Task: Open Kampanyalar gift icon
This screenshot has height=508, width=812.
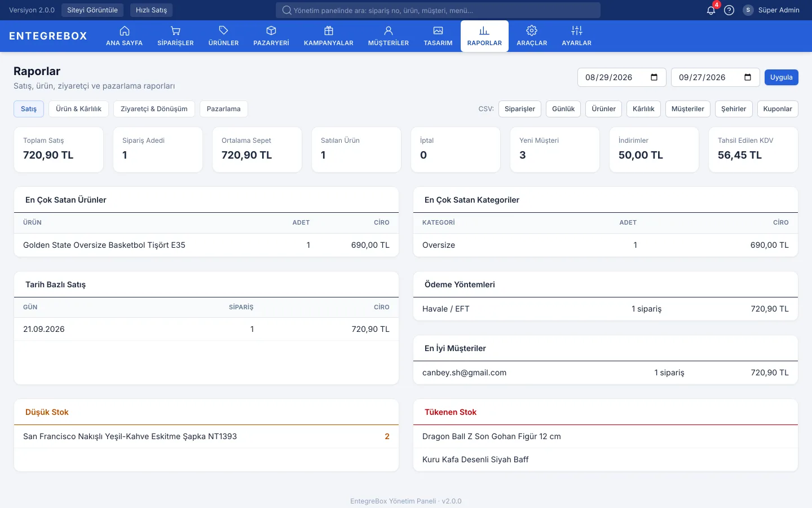Action: click(x=329, y=30)
